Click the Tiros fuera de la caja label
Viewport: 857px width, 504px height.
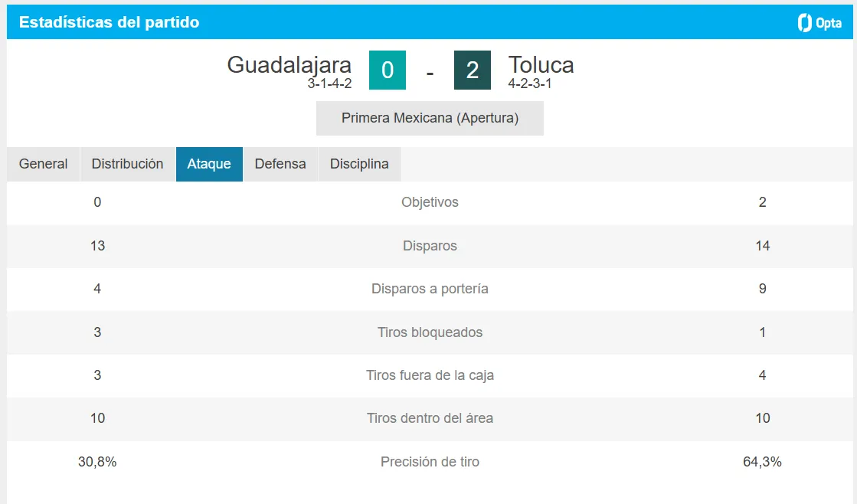coord(430,375)
